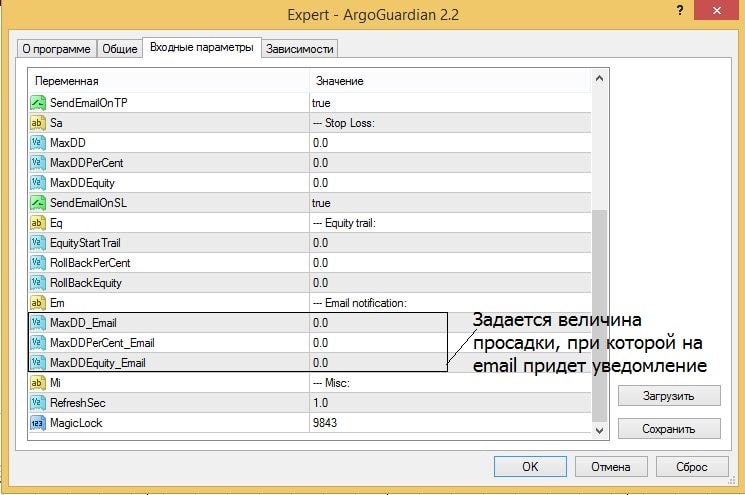Confirm settings with the OK button
The width and height of the screenshot is (745, 495).
tap(530, 466)
